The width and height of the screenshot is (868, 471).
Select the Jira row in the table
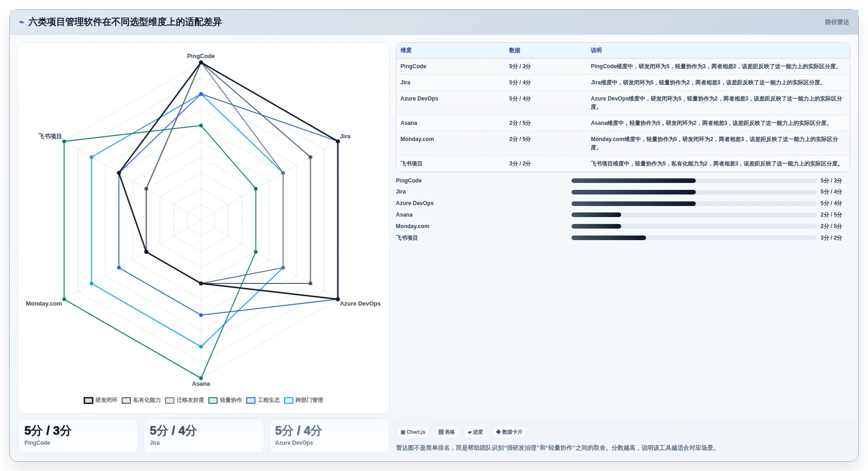tap(623, 82)
